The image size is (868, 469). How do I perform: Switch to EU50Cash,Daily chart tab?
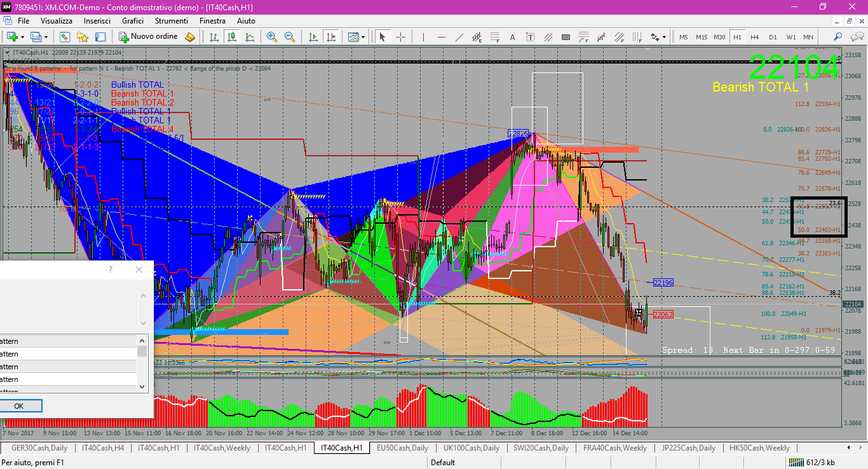click(x=402, y=448)
